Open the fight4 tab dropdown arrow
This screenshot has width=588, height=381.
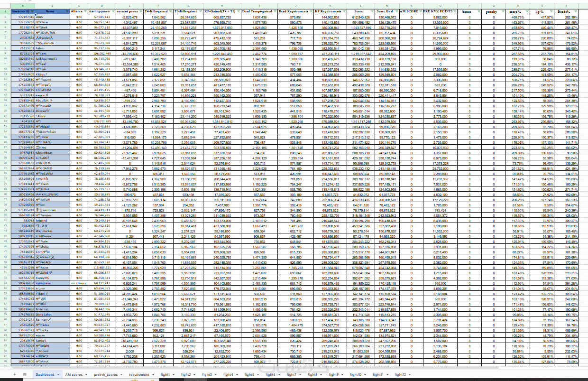point(237,375)
